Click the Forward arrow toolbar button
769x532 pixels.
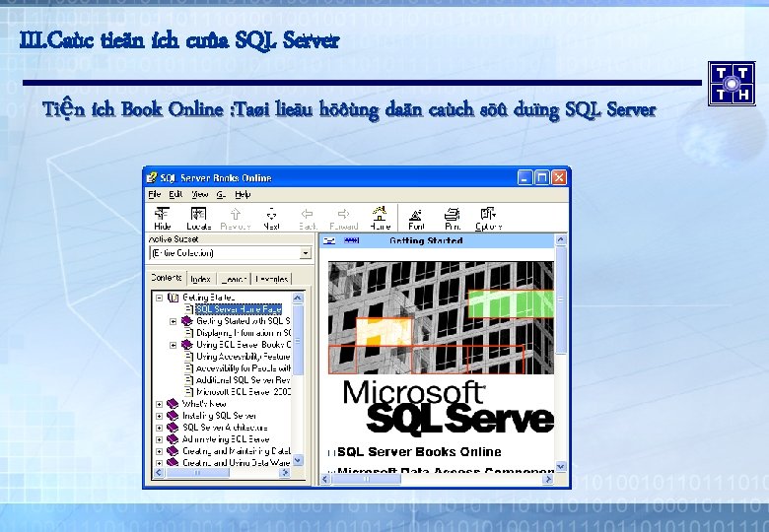pos(343,218)
